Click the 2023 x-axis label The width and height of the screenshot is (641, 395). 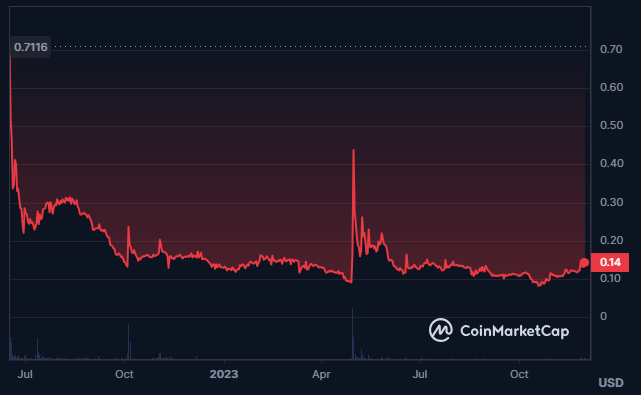(224, 374)
